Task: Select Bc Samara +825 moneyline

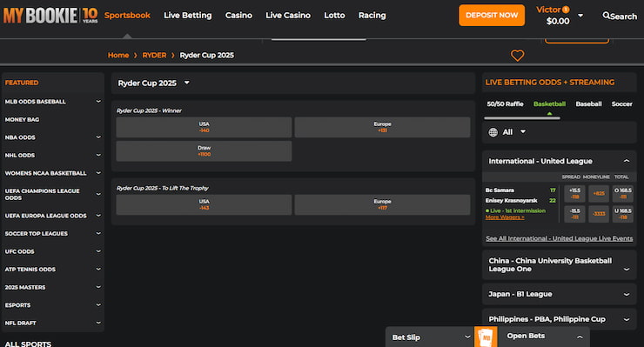Action: click(x=599, y=193)
